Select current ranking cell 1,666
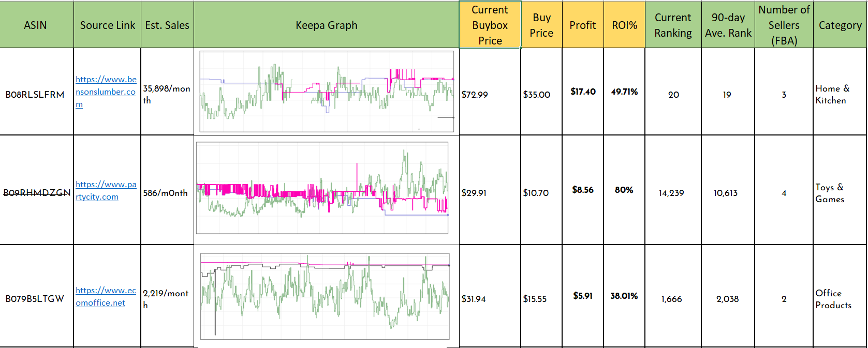The height and width of the screenshot is (348, 868). tap(673, 296)
